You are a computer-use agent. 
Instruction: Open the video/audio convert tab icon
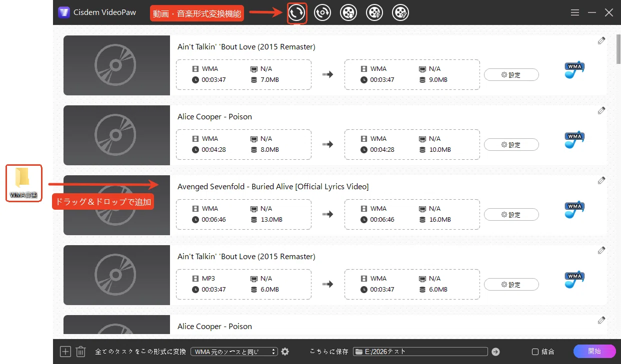[296, 13]
